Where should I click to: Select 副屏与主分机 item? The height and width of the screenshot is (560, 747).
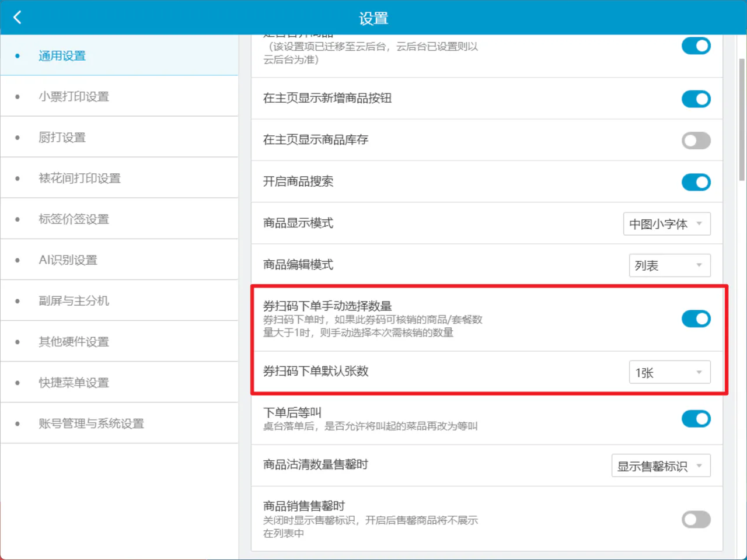[119, 300]
